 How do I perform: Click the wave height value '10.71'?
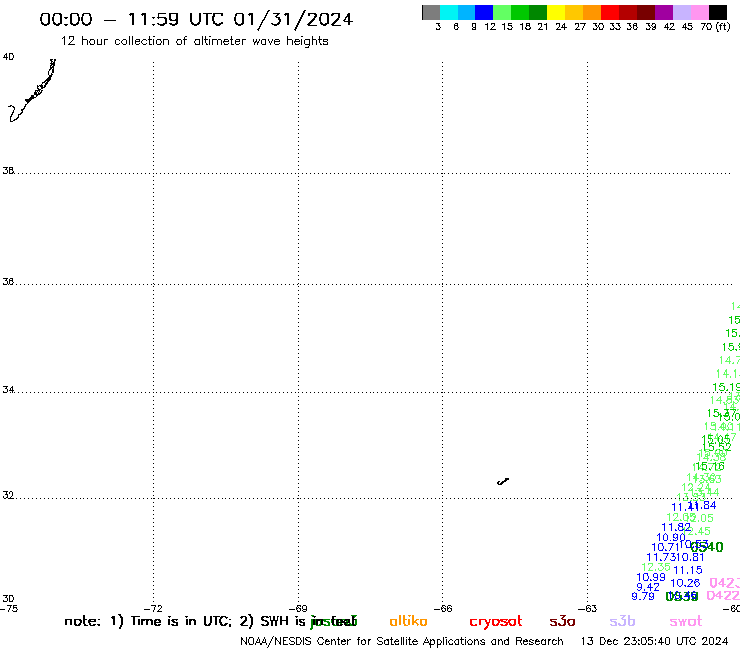coord(665,548)
